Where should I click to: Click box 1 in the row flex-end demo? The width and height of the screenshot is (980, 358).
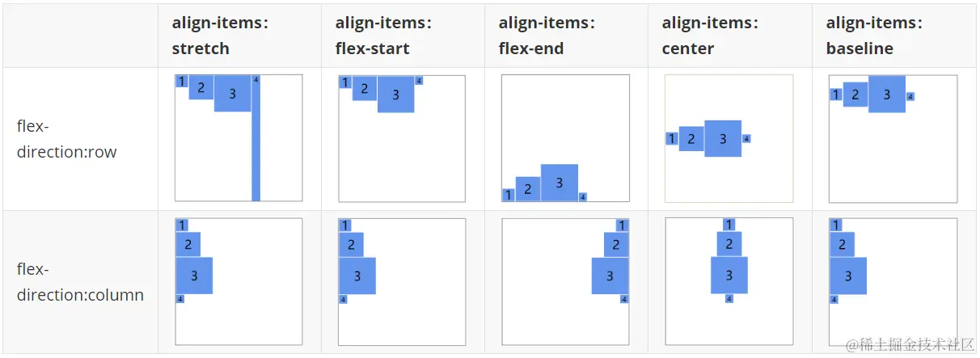click(x=508, y=195)
